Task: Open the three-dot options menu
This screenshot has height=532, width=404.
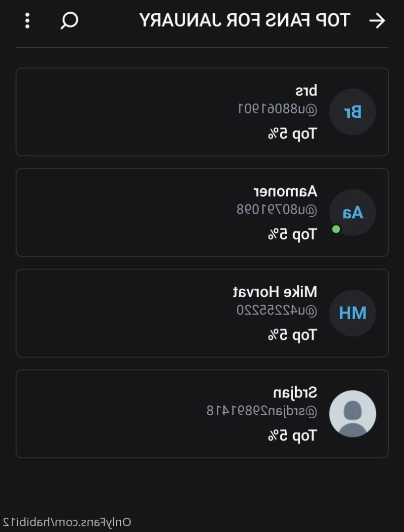Action: 28,21
